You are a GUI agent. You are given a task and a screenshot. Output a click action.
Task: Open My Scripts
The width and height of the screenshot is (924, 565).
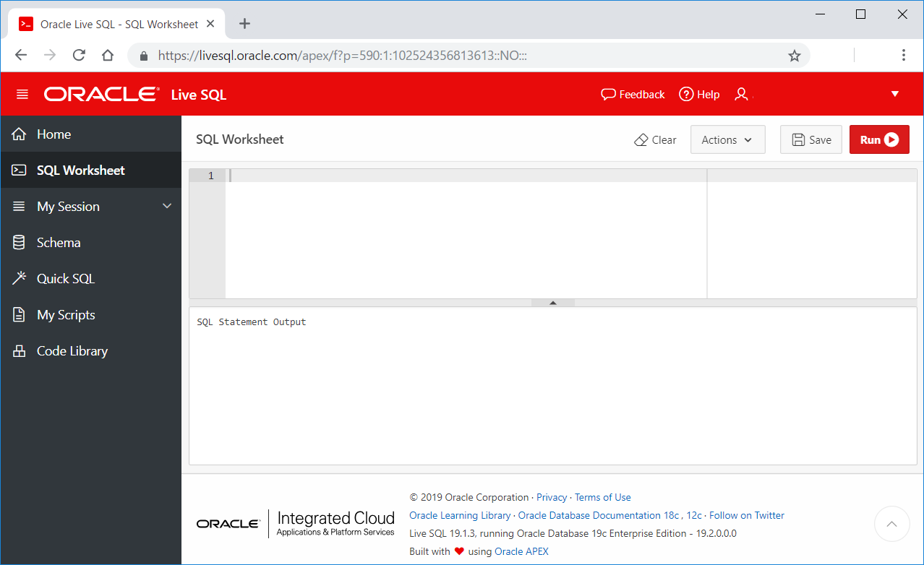[x=66, y=314]
